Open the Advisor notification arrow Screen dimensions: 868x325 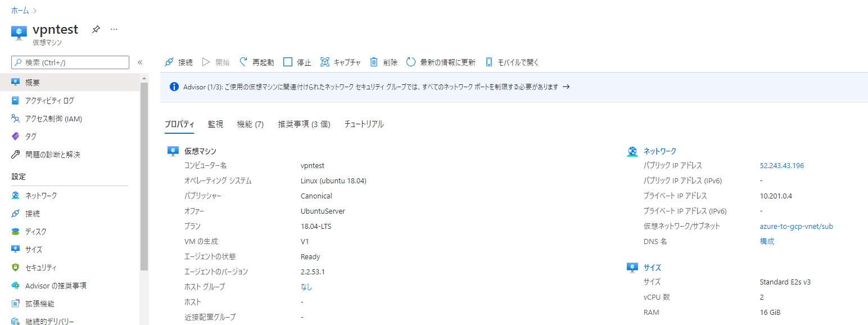point(566,87)
